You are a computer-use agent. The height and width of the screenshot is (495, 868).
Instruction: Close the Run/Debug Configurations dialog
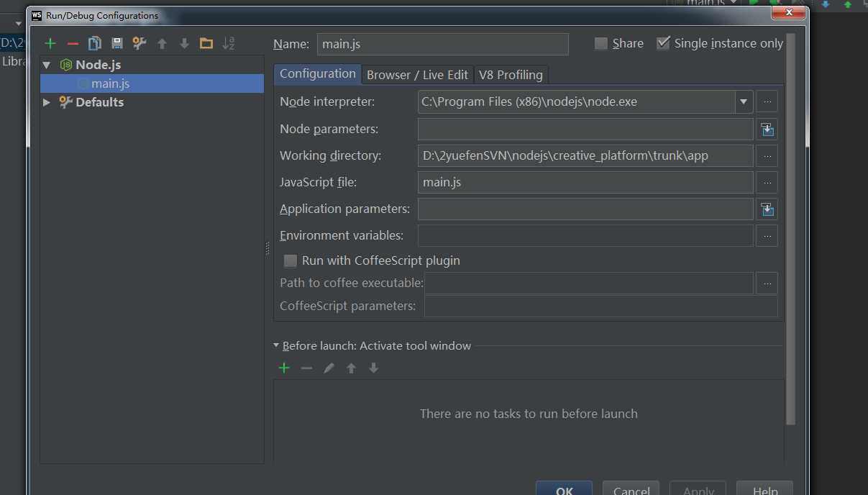point(787,12)
